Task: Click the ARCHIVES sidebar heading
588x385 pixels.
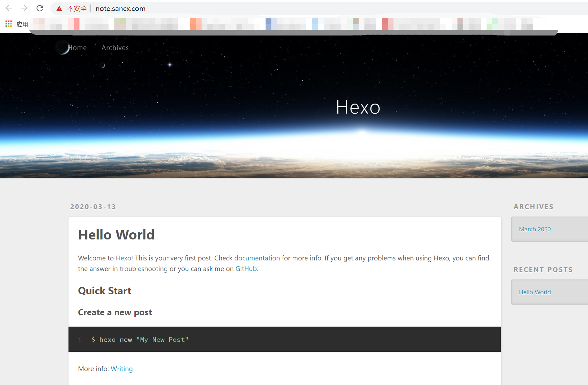Action: (x=534, y=207)
